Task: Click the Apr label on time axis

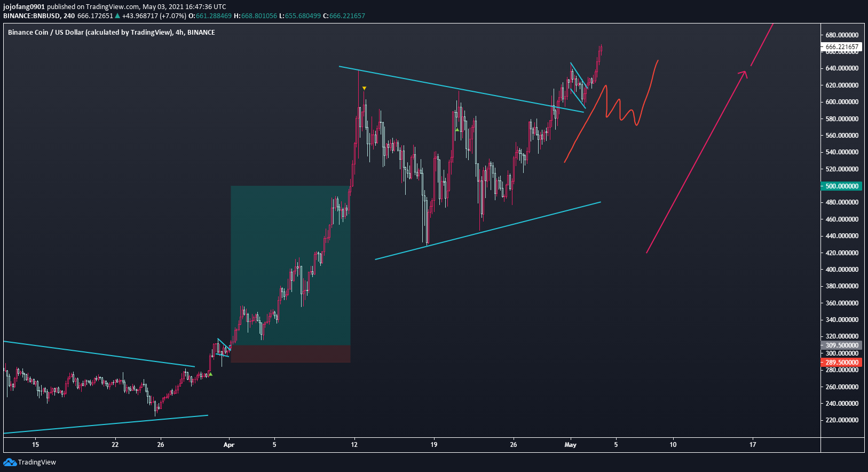Action: [229, 445]
